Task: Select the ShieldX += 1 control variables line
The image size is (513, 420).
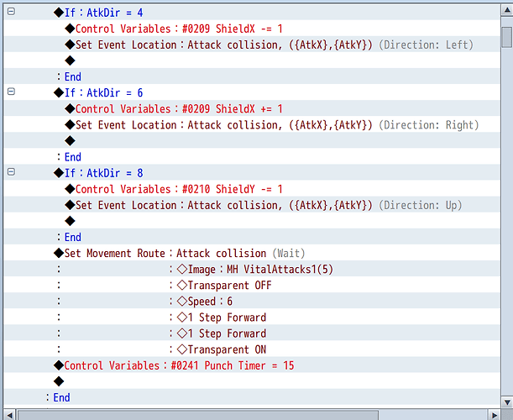Action: point(252,108)
